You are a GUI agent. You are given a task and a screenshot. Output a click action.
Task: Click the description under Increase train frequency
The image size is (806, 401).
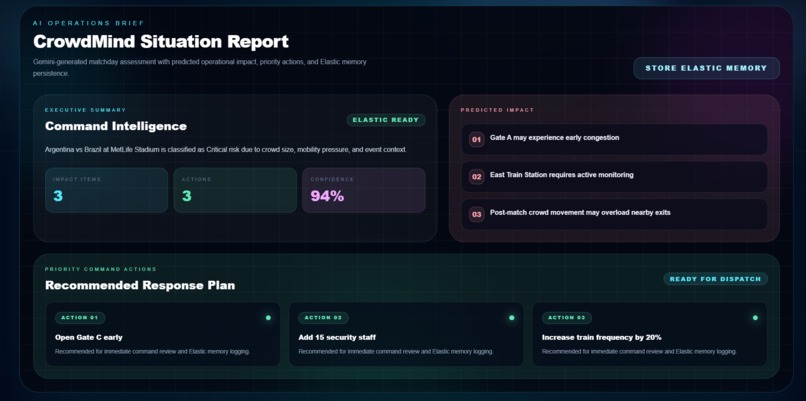pos(639,352)
